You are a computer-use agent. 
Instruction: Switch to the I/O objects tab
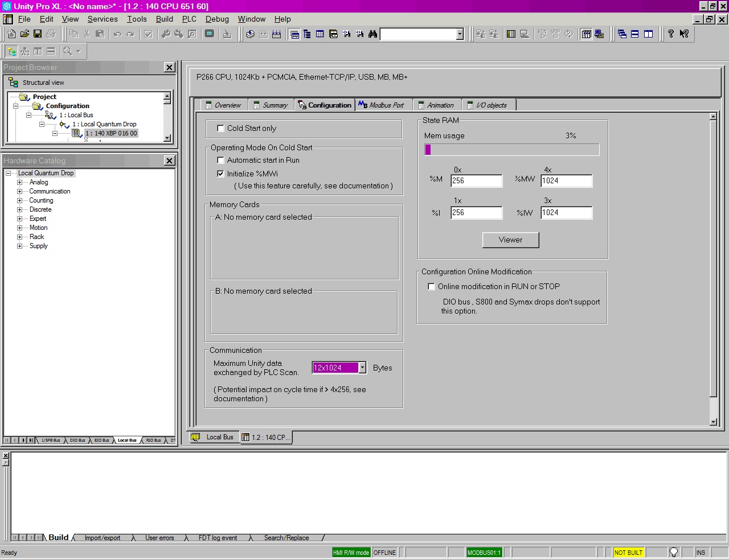click(x=488, y=105)
